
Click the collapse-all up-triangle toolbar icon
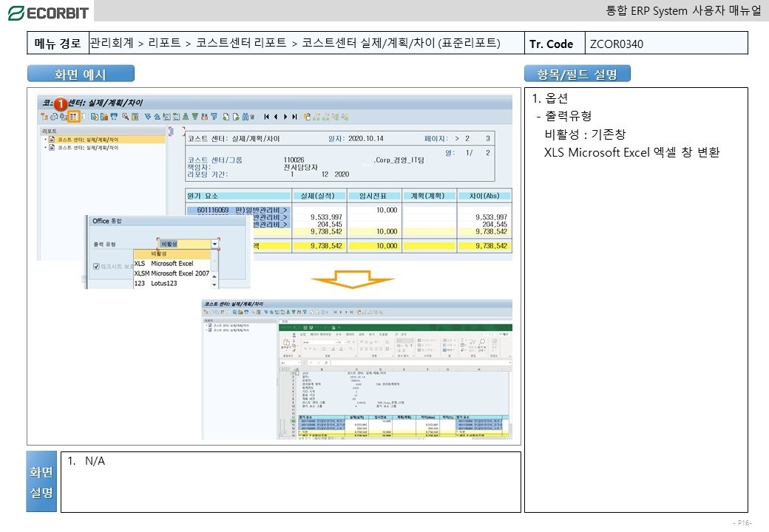[157, 117]
